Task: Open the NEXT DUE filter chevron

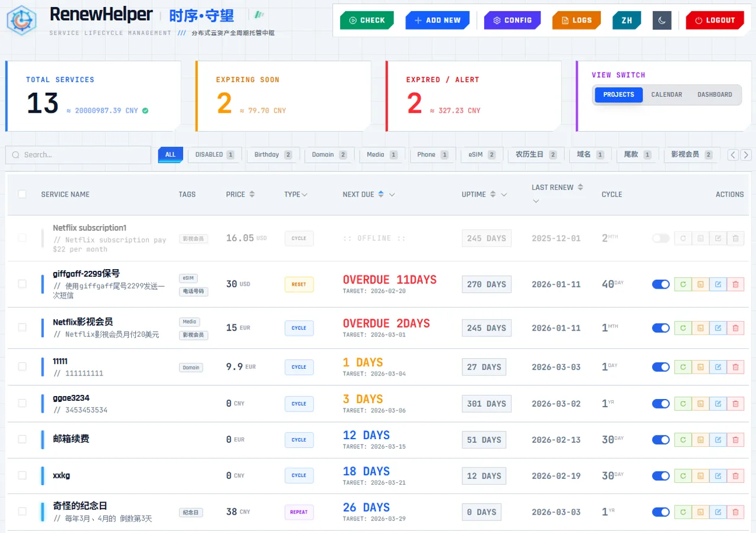Action: coord(392,194)
